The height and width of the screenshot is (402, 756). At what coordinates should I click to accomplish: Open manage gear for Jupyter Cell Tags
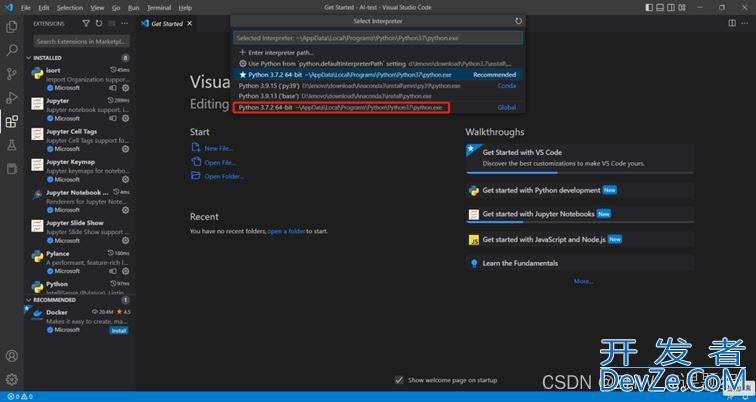[x=125, y=149]
